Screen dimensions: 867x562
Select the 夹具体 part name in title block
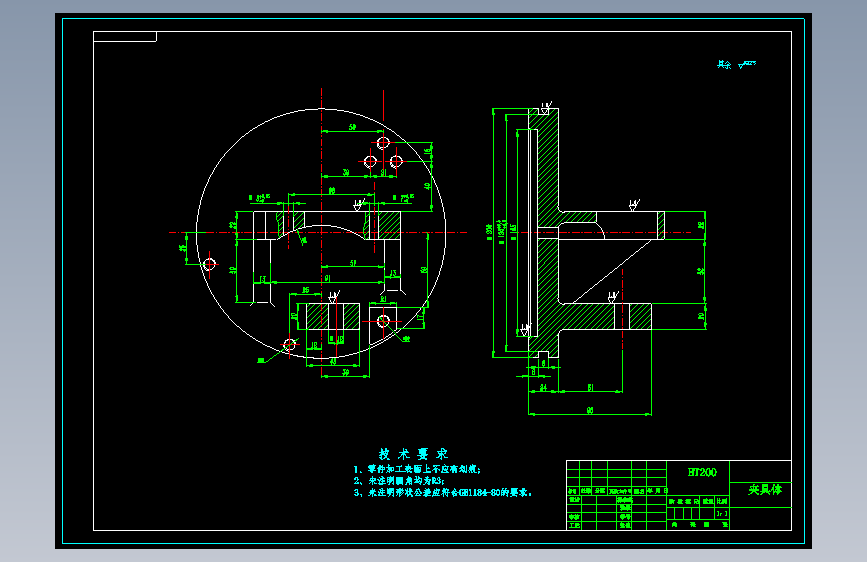pyautogui.click(x=765, y=490)
